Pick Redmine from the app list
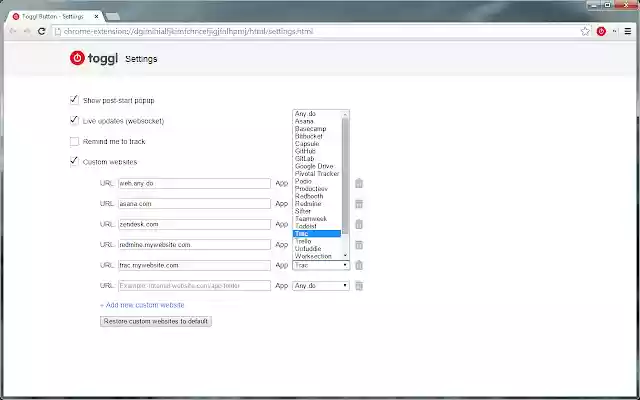The image size is (640, 400). [317, 203]
